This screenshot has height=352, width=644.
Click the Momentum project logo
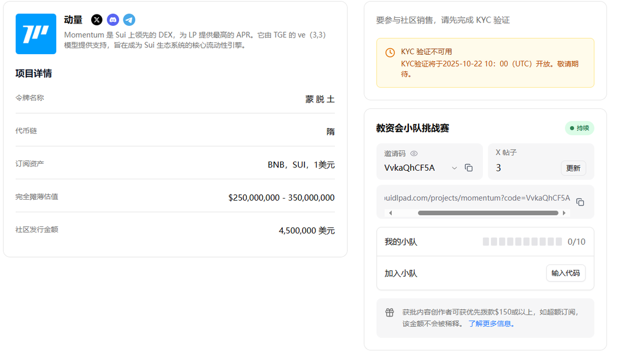point(36,34)
